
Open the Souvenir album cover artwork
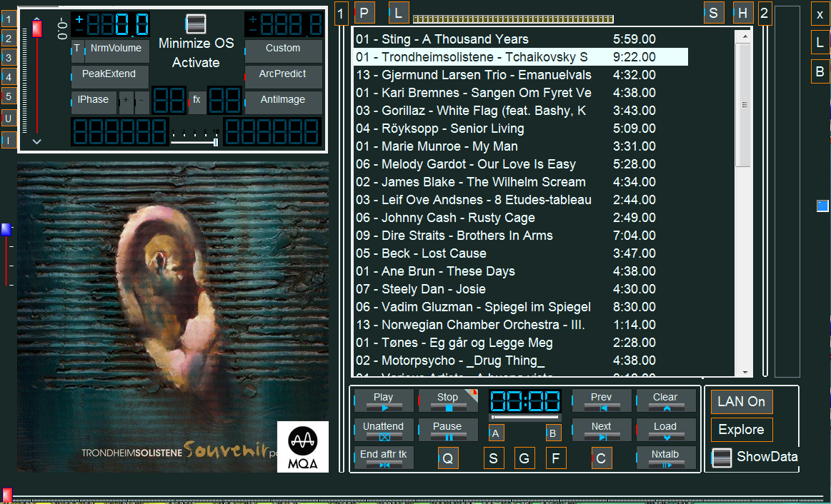(x=173, y=317)
